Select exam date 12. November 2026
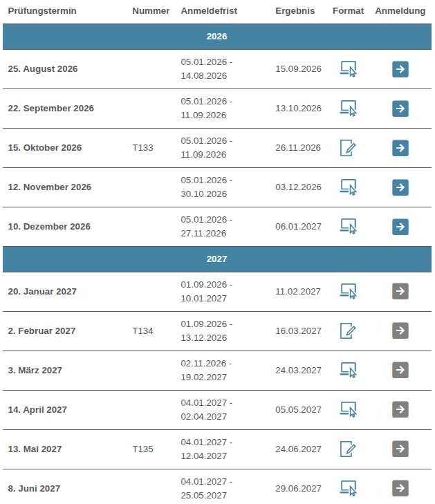This screenshot has height=504, width=435. click(50, 187)
